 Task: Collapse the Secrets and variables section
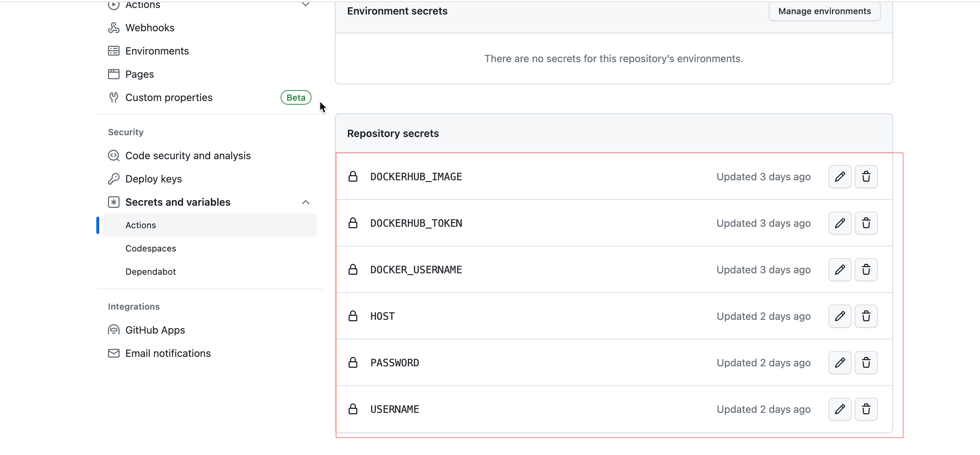[305, 202]
